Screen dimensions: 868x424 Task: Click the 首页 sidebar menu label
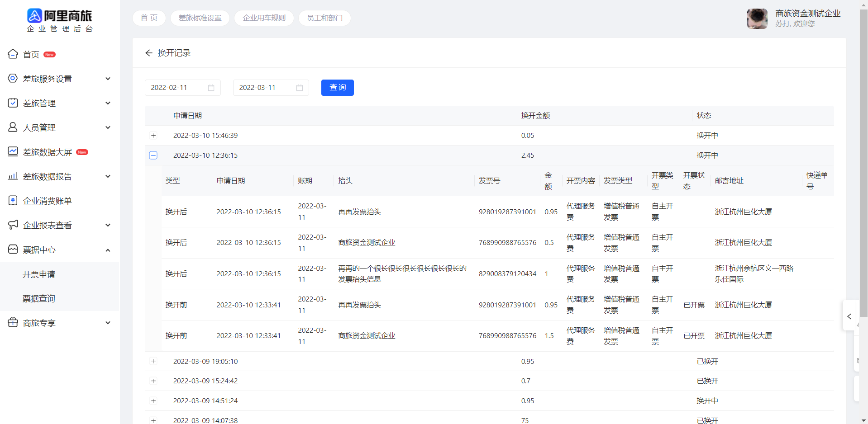(x=31, y=55)
